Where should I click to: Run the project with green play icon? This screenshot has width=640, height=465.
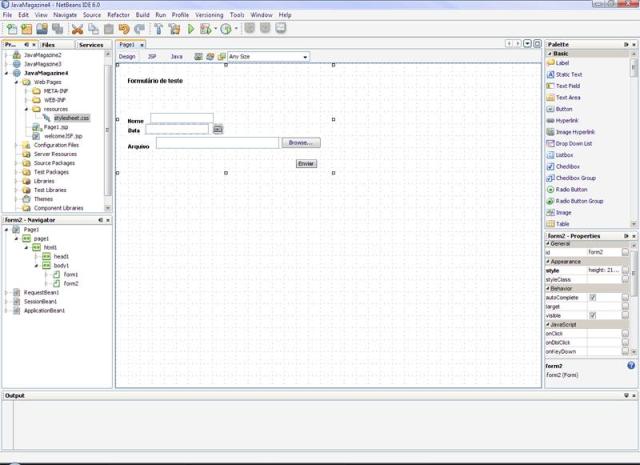point(190,29)
